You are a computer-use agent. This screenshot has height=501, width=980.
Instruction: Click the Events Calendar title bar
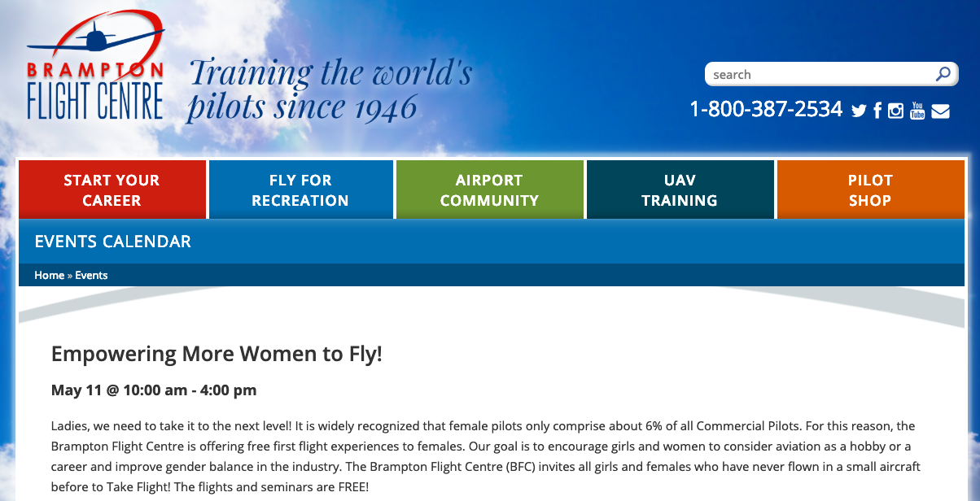(x=492, y=242)
